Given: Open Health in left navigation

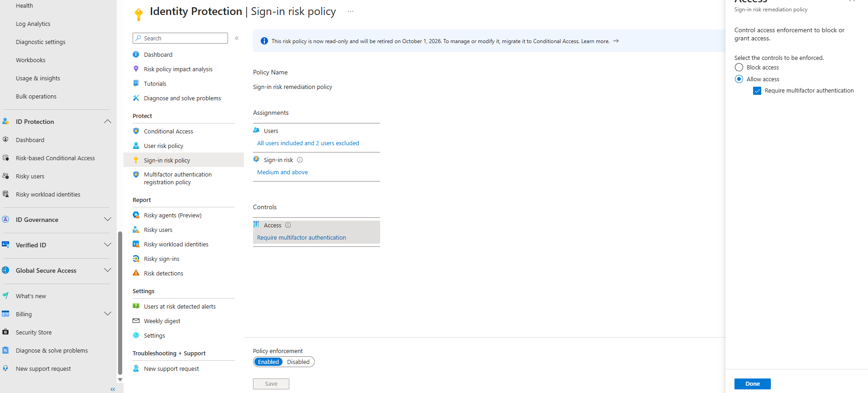Looking at the screenshot, I should tap(25, 5).
